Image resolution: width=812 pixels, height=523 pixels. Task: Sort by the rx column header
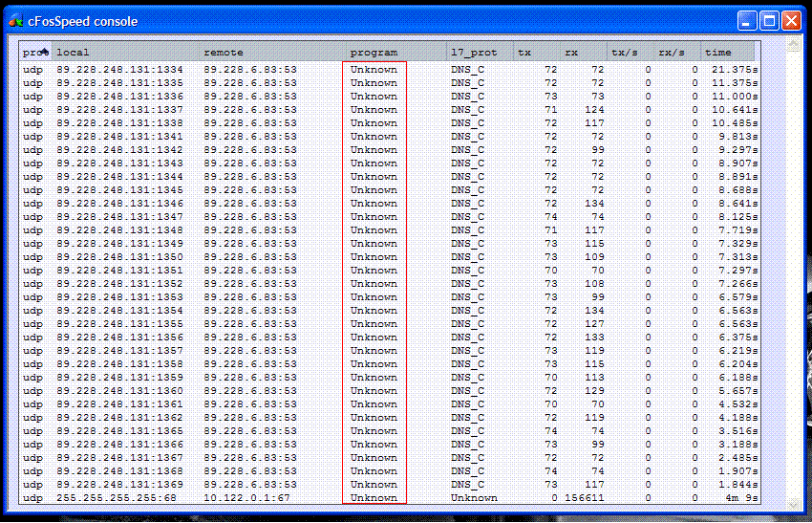pos(584,52)
